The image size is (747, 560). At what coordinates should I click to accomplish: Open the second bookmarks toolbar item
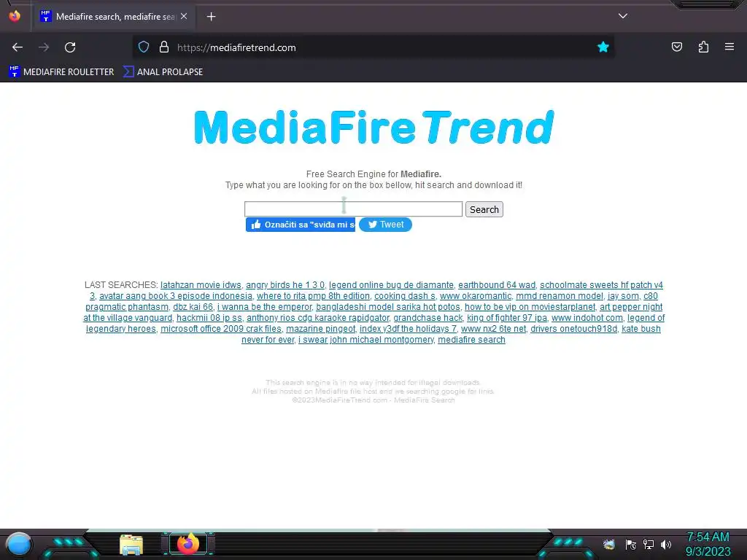[163, 72]
